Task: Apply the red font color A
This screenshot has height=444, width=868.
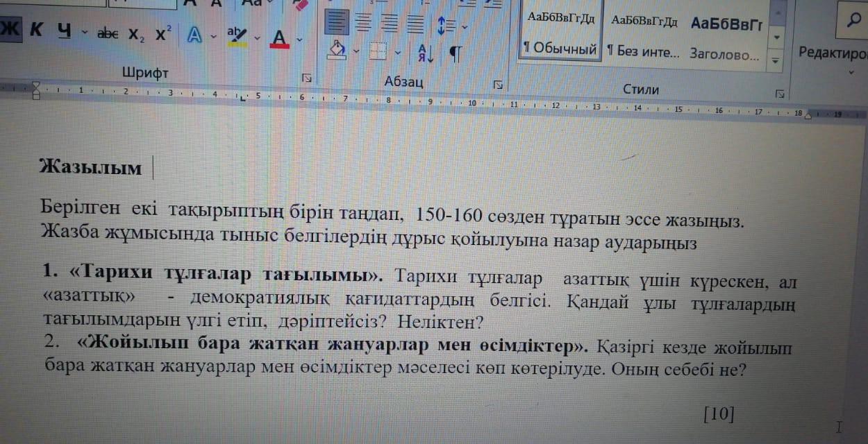Action: click(280, 38)
